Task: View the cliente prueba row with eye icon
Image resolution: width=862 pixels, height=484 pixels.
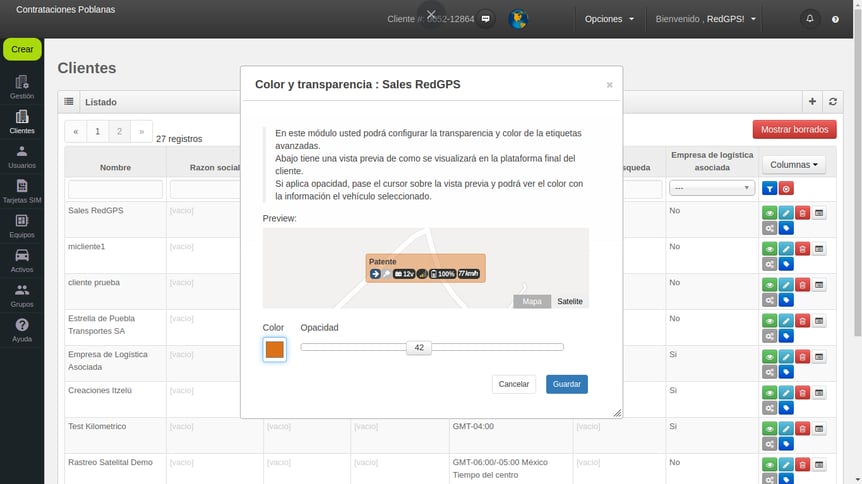Action: point(770,285)
